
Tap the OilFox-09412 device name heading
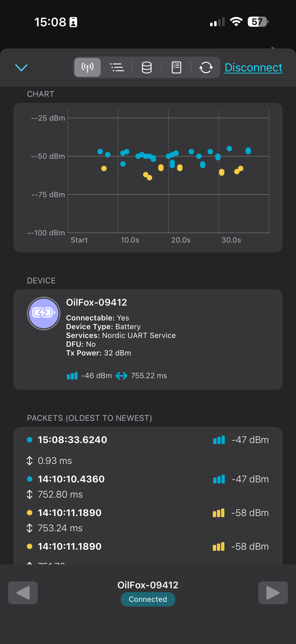click(x=97, y=302)
